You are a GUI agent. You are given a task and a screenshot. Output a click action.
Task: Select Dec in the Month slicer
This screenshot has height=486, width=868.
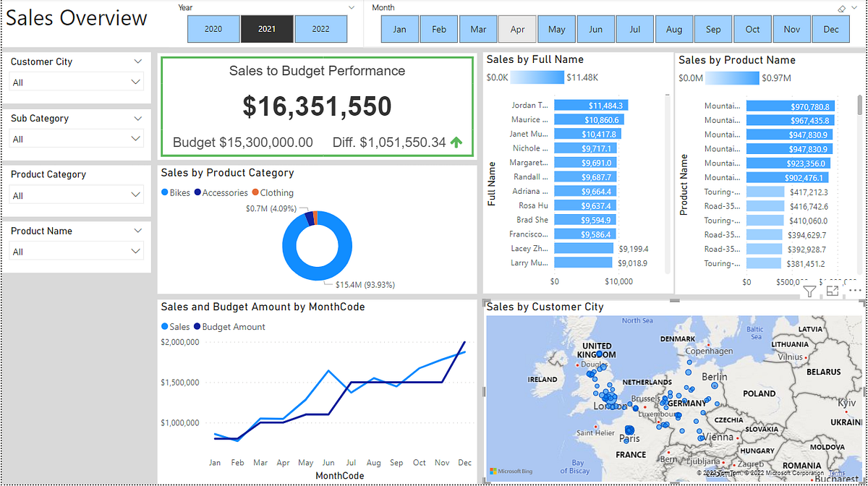(x=831, y=29)
